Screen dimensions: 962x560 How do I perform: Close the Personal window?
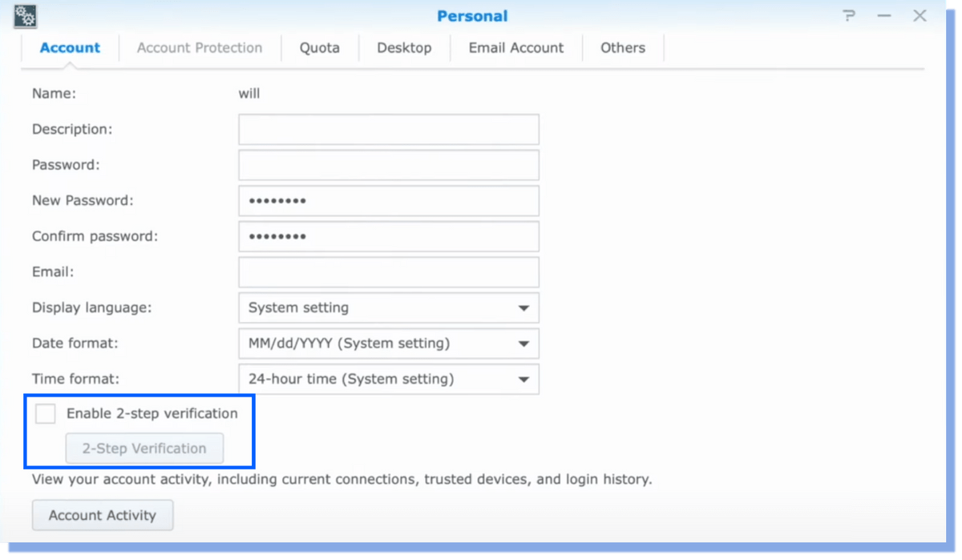click(x=920, y=16)
